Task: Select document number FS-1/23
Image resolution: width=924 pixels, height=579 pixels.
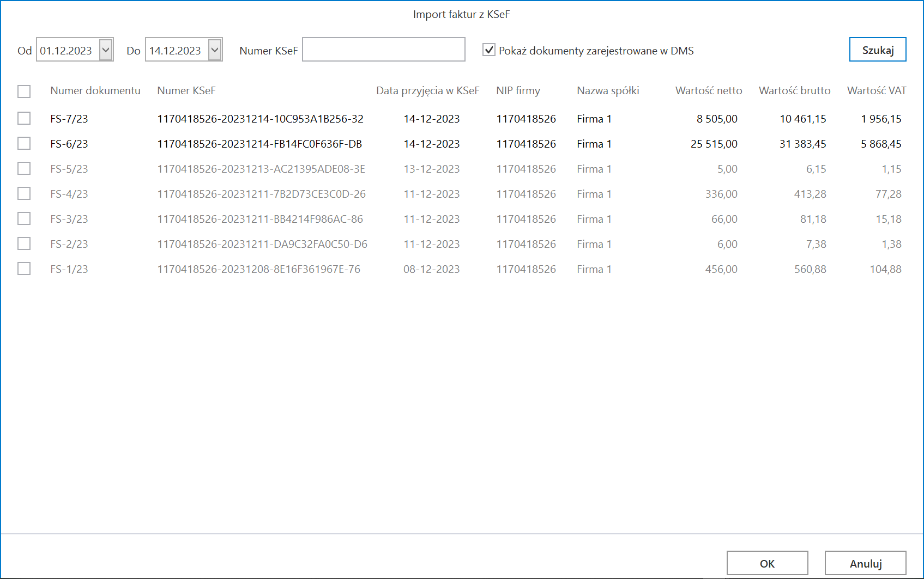Action: click(69, 269)
